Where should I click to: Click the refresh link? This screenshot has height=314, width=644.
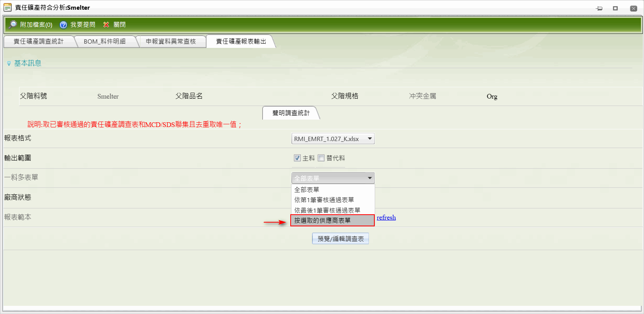pos(386,217)
